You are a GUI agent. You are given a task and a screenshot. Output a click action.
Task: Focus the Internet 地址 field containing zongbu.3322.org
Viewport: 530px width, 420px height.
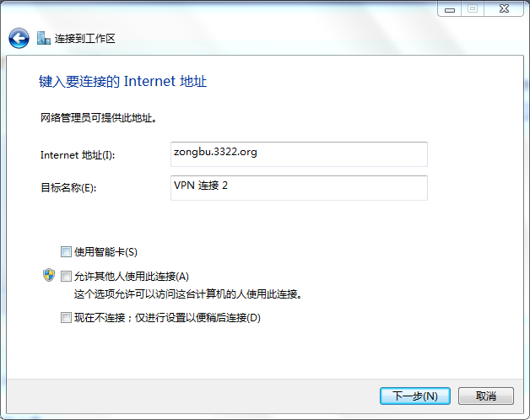299,154
